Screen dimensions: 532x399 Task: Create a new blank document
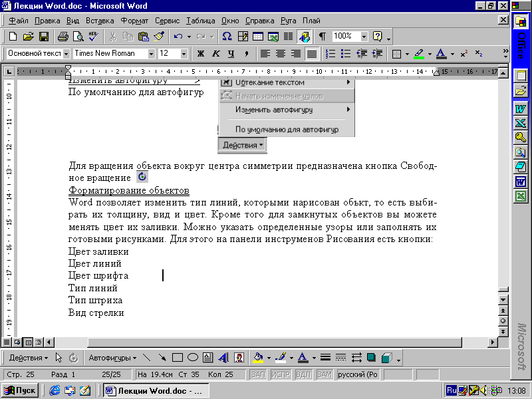coord(13,37)
